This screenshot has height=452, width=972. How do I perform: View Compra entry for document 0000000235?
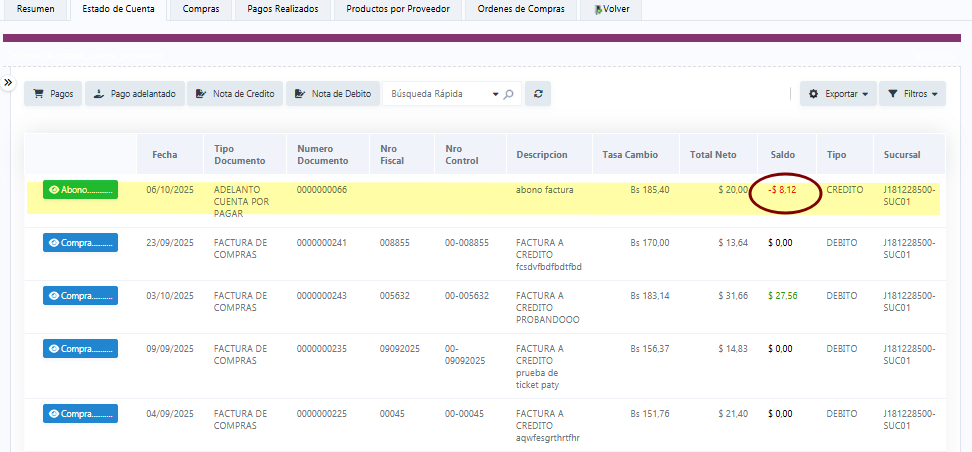click(x=80, y=349)
